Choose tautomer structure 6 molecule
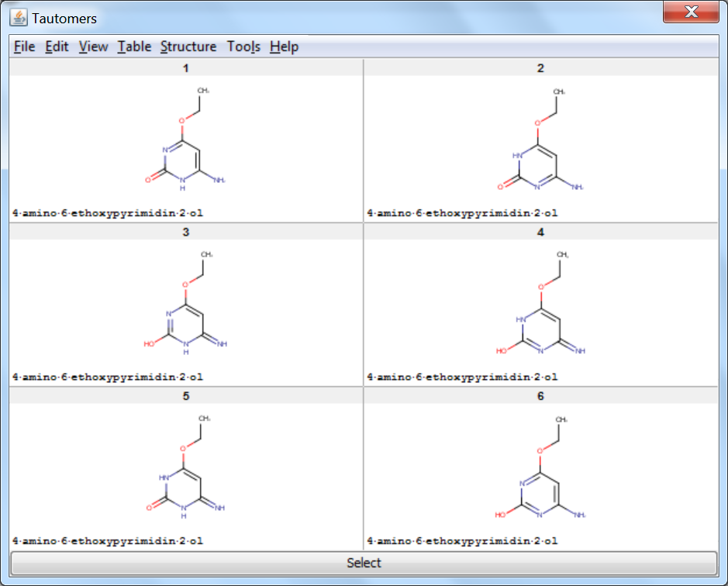This screenshot has width=728, height=586. [x=540, y=467]
